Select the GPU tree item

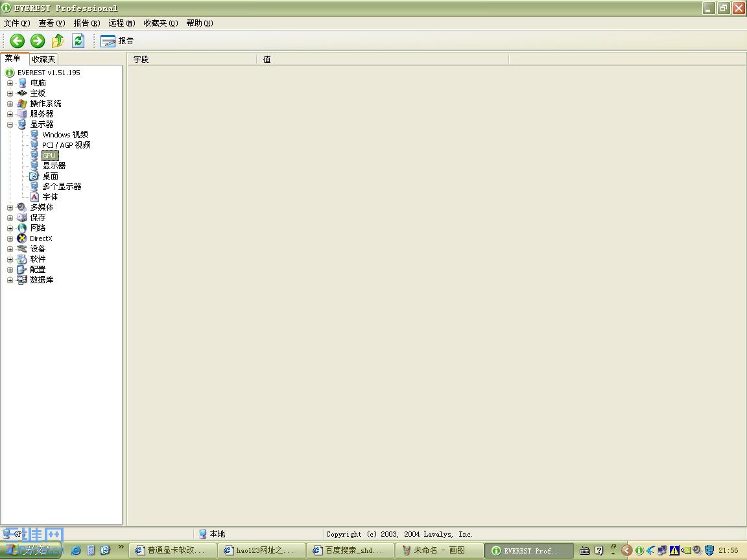49,156
